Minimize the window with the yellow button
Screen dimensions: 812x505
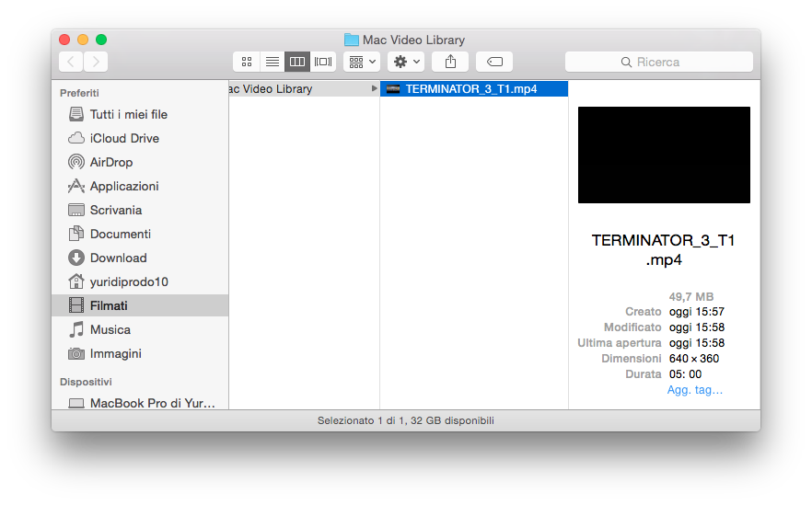coord(83,40)
